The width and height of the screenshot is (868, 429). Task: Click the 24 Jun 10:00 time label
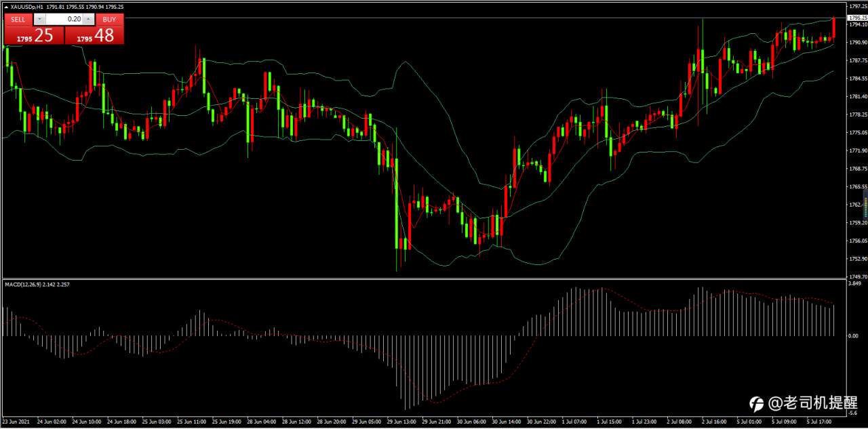(x=85, y=422)
